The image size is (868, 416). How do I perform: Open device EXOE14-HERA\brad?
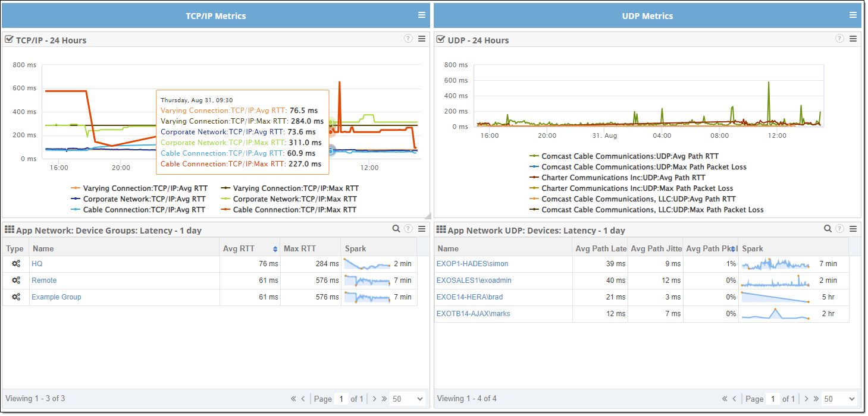[x=470, y=297]
